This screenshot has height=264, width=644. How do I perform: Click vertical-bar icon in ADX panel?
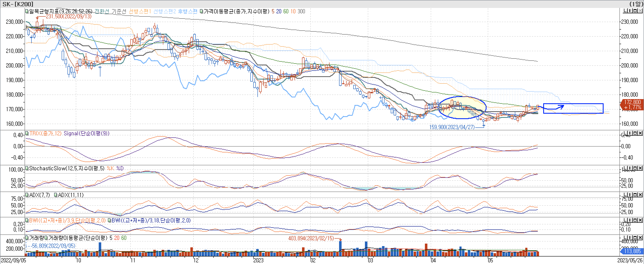click(630, 194)
